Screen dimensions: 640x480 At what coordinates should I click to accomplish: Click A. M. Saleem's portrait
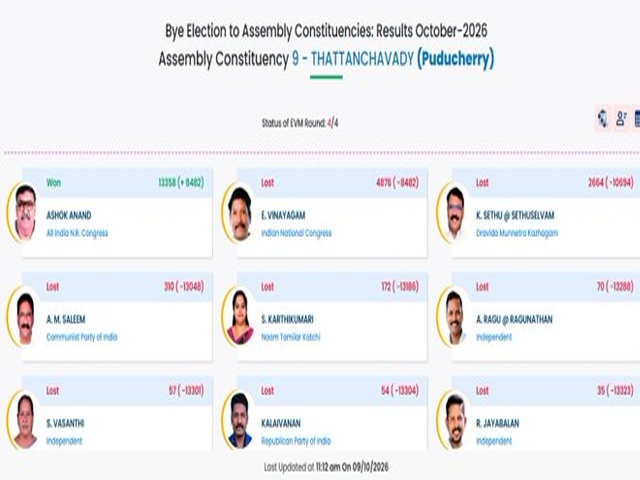25,317
